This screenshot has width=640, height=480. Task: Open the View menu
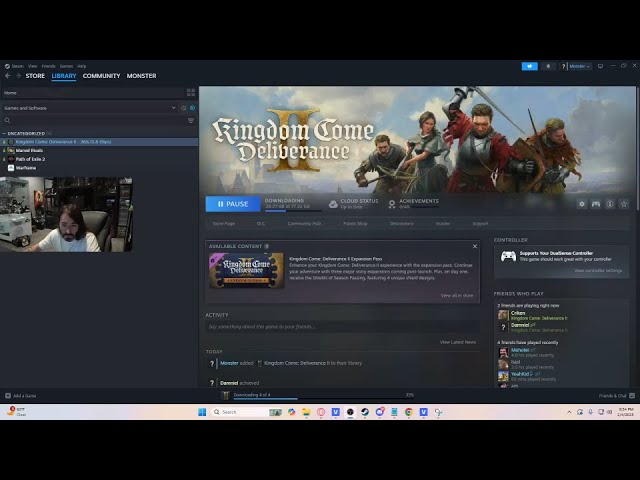[x=33, y=66]
